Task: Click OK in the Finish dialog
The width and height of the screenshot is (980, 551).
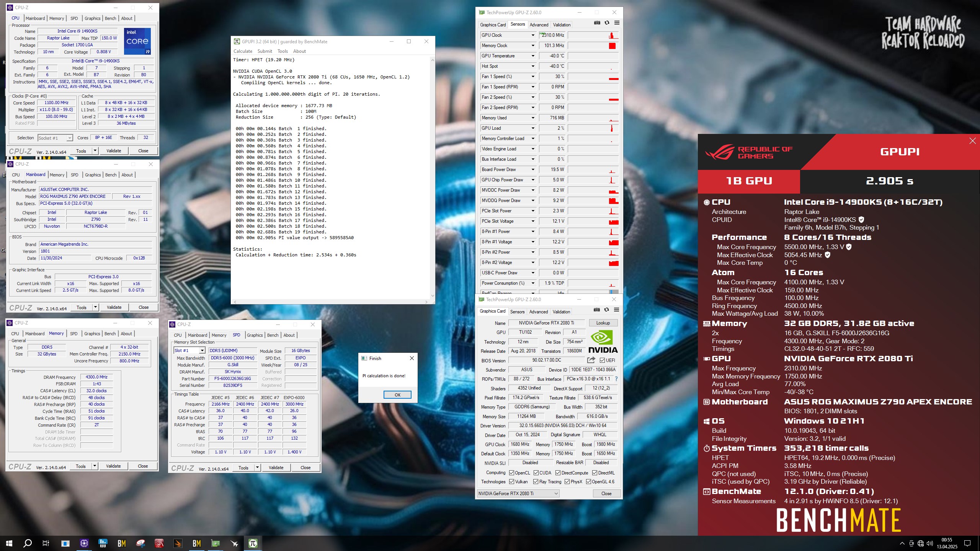Action: [397, 395]
